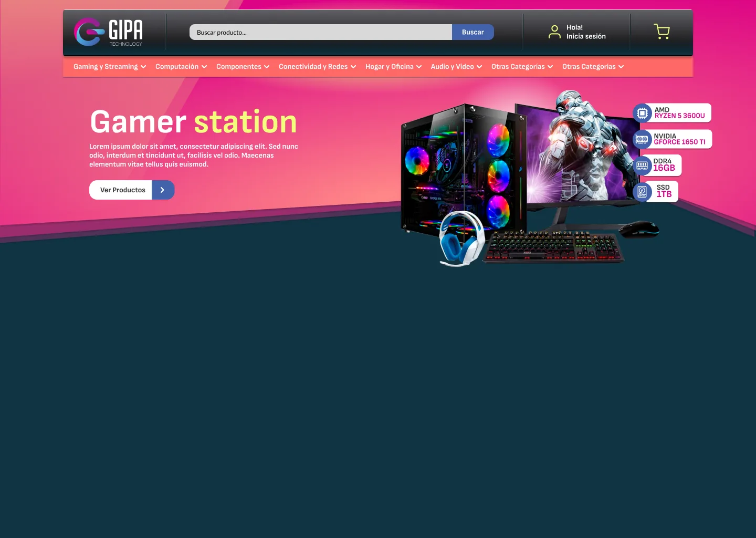Viewport: 756px width, 538px height.
Task: Click the user profile icon
Action: click(x=554, y=32)
